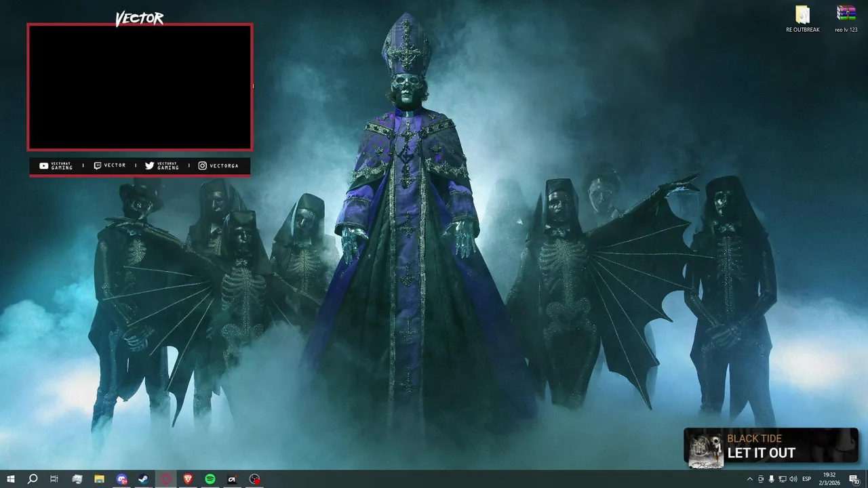Click the VECTORGA Instagram handle text
Image resolution: width=868 pixels, height=488 pixels.
pos(224,165)
